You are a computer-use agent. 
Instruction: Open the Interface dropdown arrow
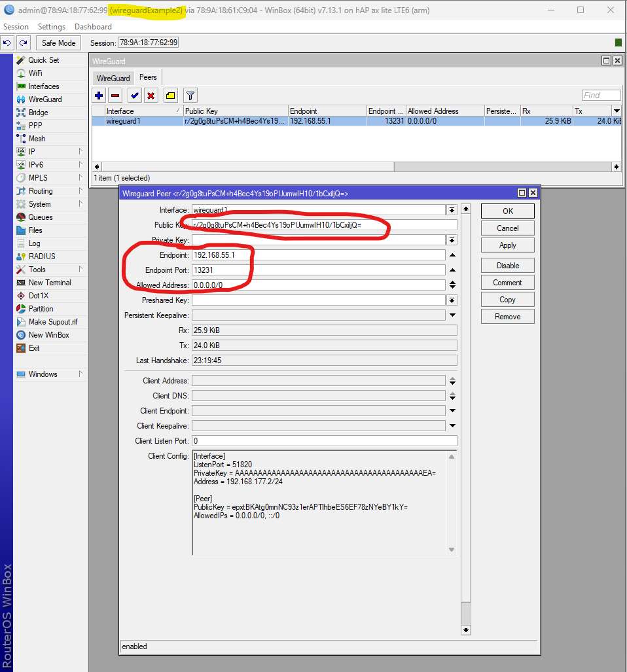[452, 209]
